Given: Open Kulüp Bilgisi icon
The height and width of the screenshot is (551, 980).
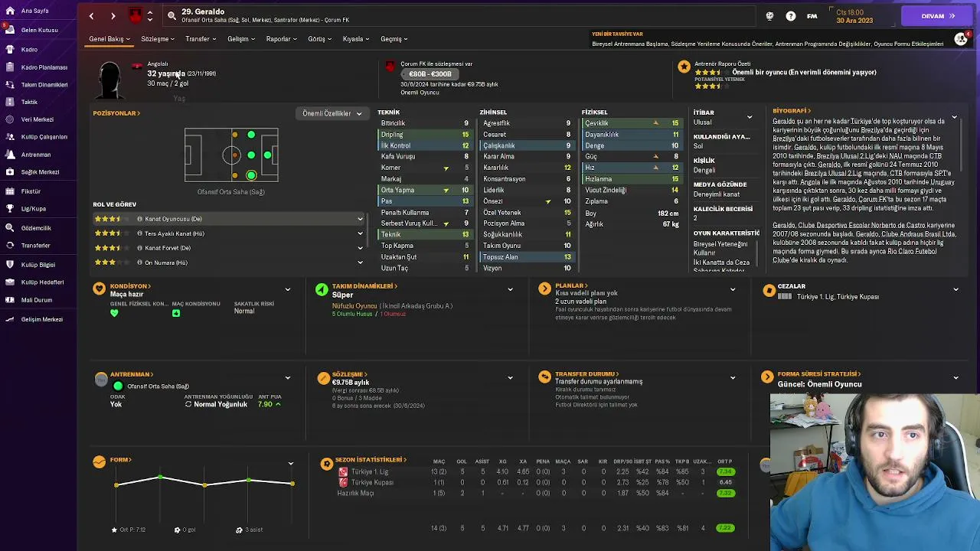Looking at the screenshot, I should [9, 265].
